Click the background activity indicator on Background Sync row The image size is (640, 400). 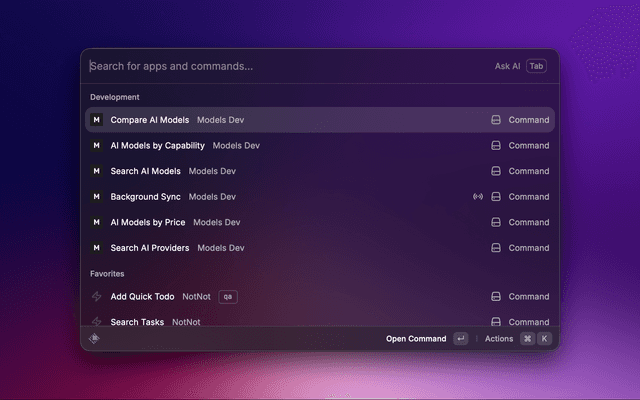[478, 197]
